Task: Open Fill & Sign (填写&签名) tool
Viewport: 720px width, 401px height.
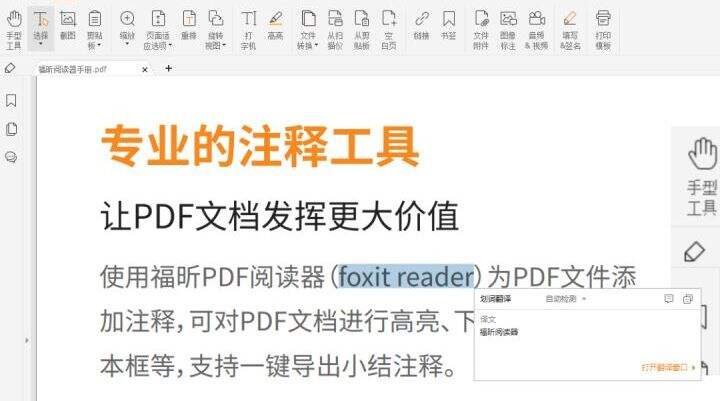Action: click(x=570, y=29)
